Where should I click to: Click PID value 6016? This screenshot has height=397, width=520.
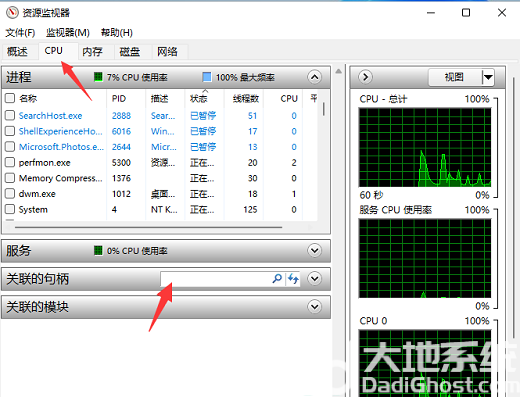tap(121, 131)
